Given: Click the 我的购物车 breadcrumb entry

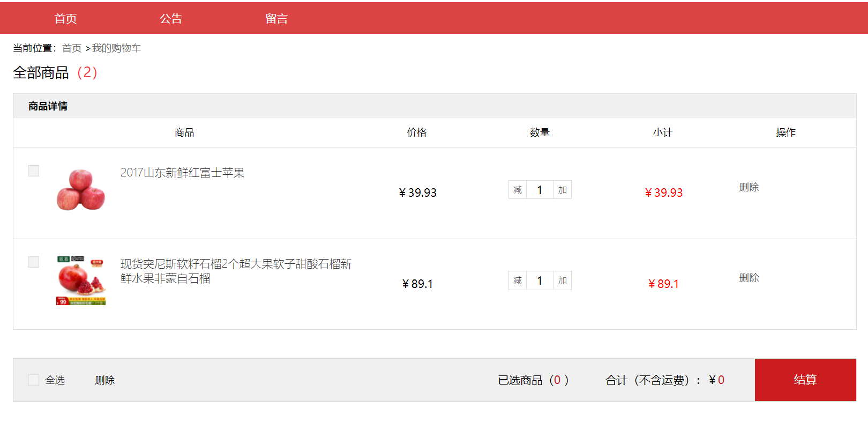Looking at the screenshot, I should pos(116,48).
